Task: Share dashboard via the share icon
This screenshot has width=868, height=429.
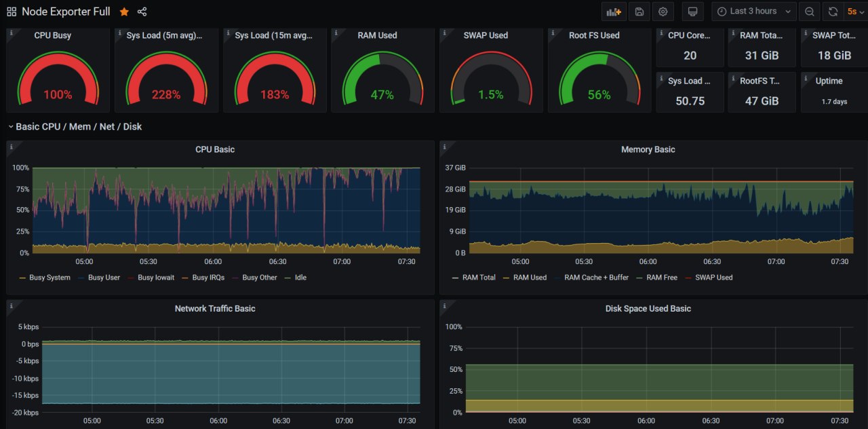Action: click(142, 12)
